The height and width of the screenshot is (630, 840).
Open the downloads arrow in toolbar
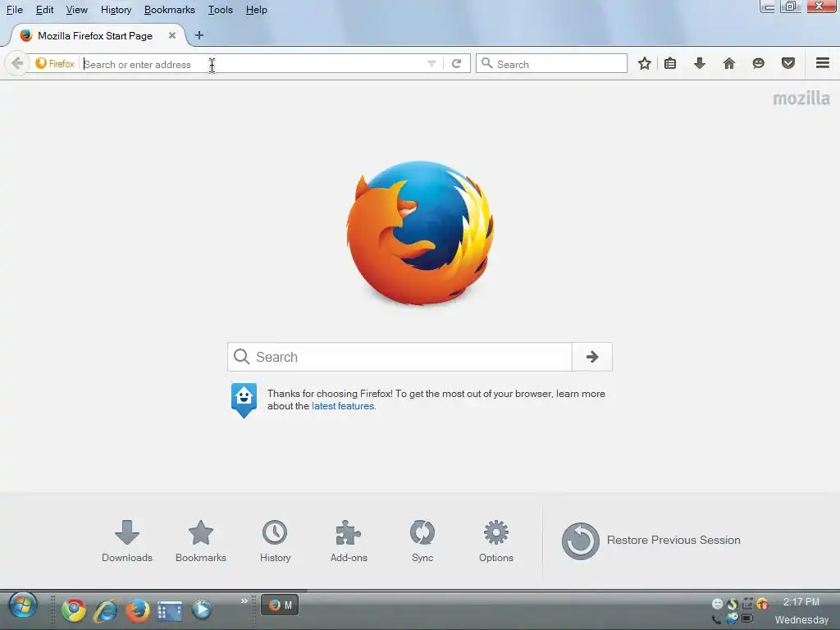point(699,64)
